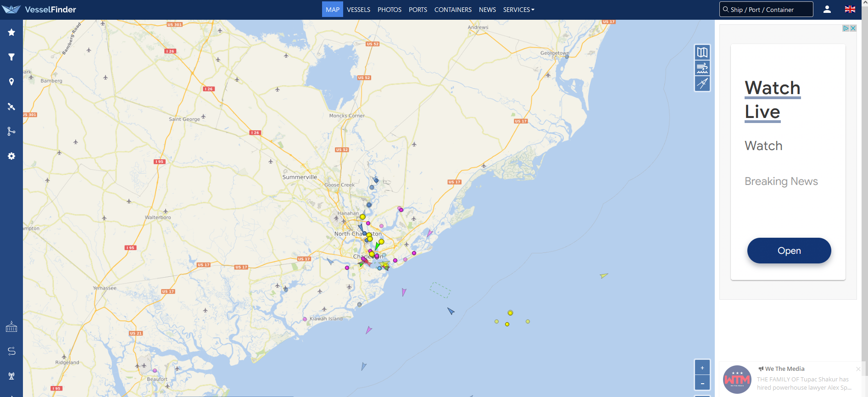Switch to the MAP tab

(x=333, y=10)
